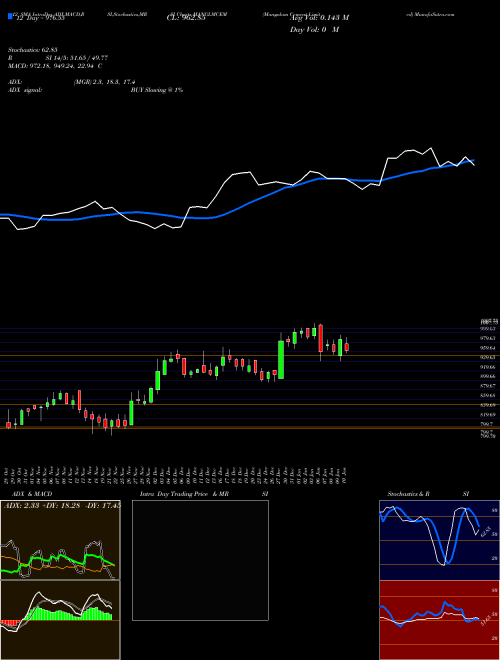Click the 'Day Vol: 0 M' value
The height and width of the screenshot is (660, 500).
314,30
